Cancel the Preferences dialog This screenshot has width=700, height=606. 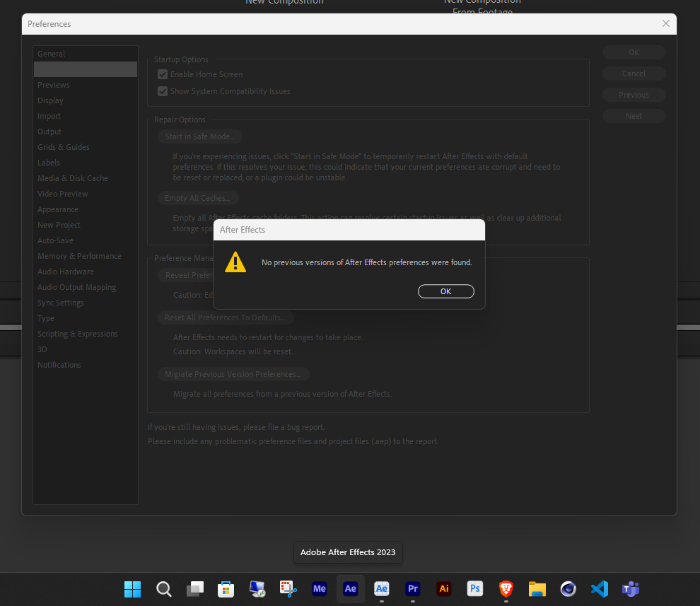(x=634, y=73)
